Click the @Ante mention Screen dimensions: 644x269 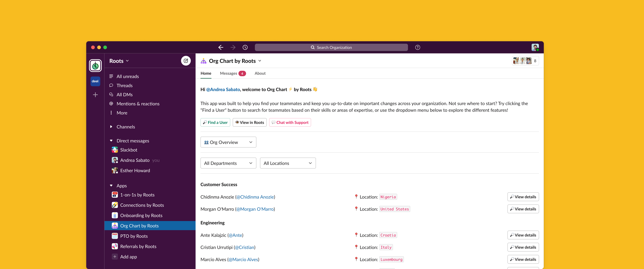pyautogui.click(x=235, y=235)
